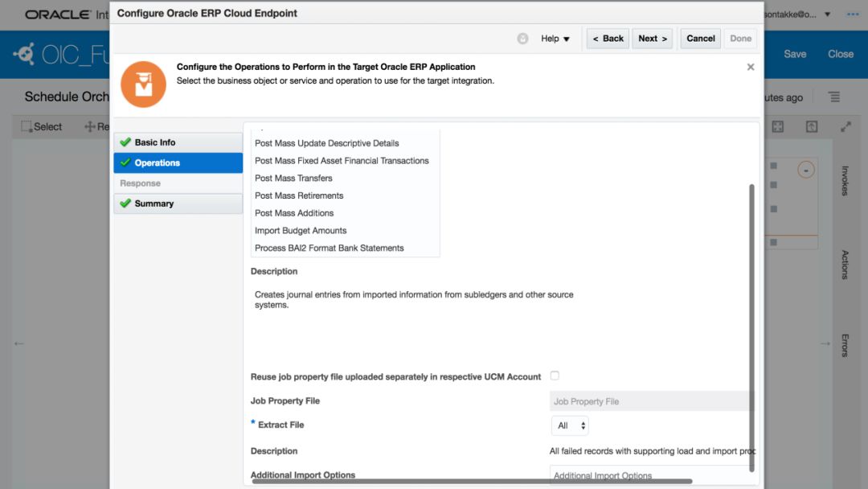
Task: Click the integration gear logo icon
Action: coord(24,54)
